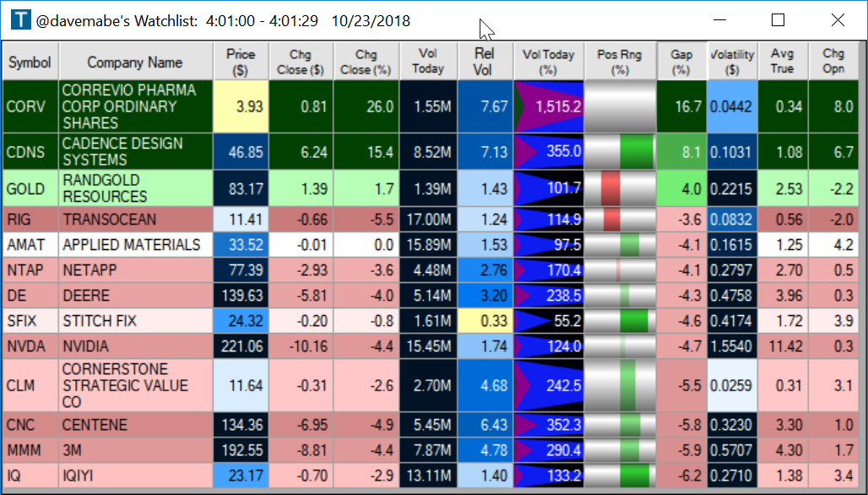Click the yellow CORV price cell 3.93
868x495 pixels.
(x=241, y=106)
